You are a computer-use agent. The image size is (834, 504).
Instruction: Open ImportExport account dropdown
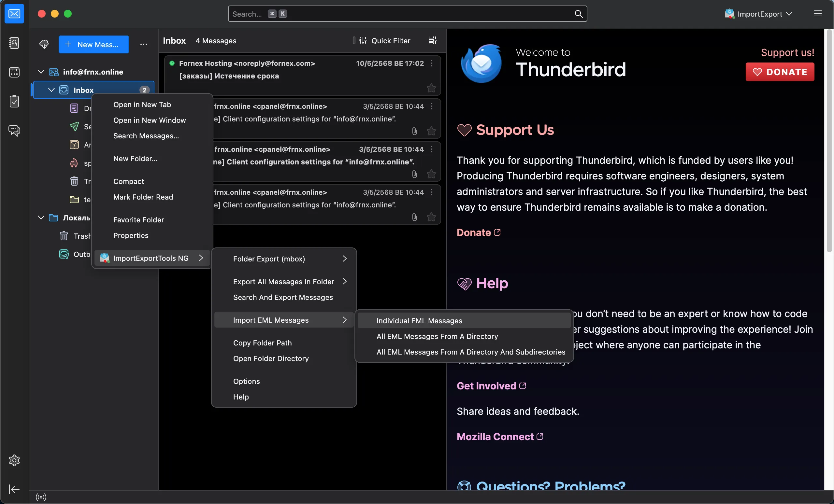click(758, 14)
